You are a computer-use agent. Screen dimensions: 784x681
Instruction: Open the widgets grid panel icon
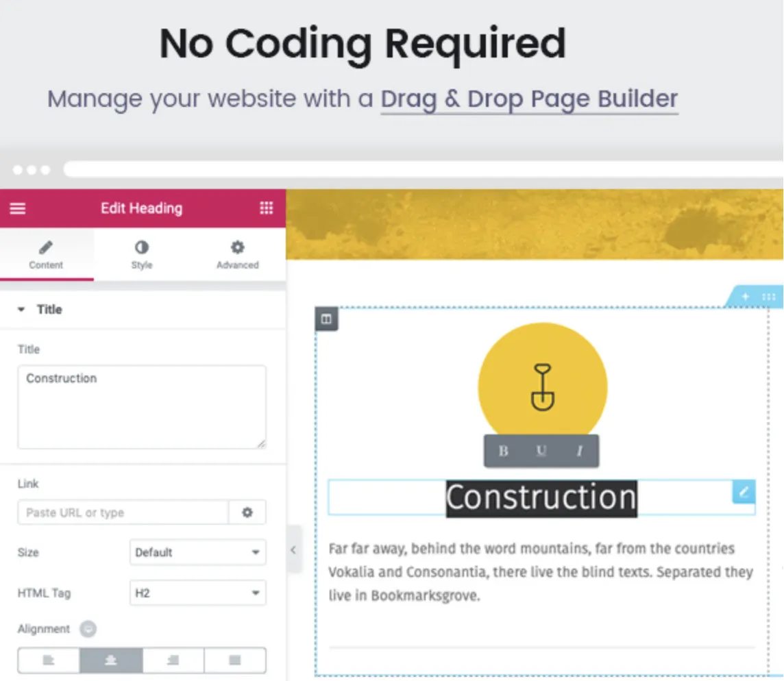pos(267,208)
